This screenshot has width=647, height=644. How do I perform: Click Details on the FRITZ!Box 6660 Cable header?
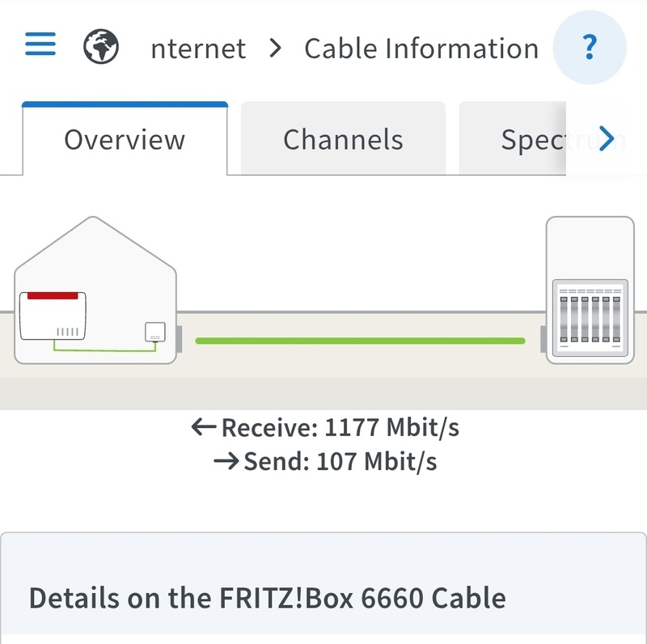pyautogui.click(x=268, y=598)
